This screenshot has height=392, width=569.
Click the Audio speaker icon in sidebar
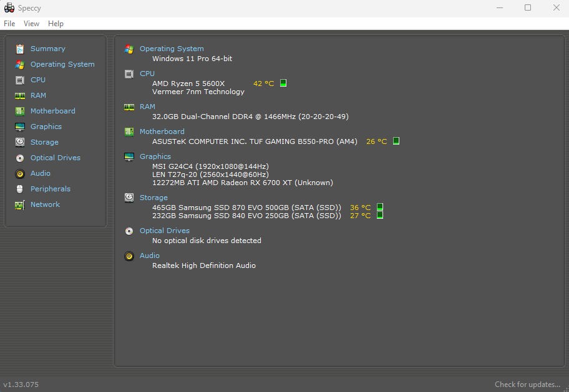pyautogui.click(x=20, y=174)
